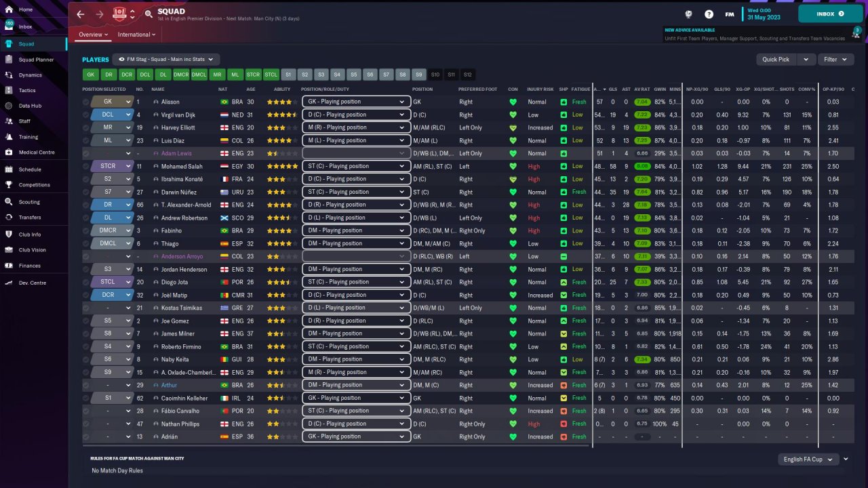This screenshot has height=488, width=868.
Task: Open the Staff section icon
Action: pos(9,121)
